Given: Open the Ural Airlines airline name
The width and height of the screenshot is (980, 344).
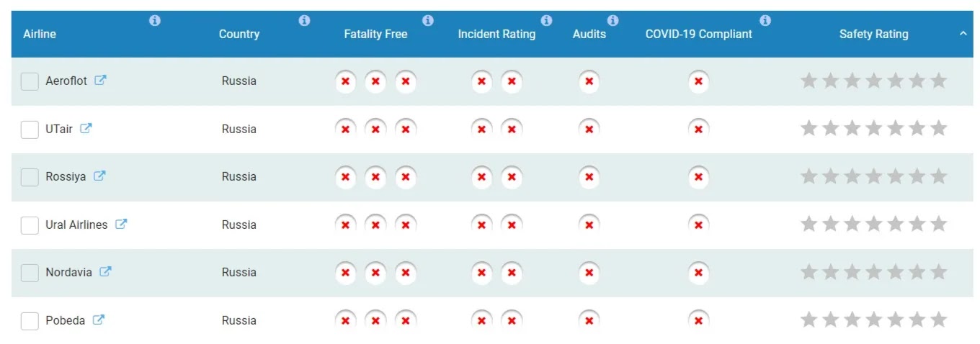Looking at the screenshot, I should click(x=76, y=225).
